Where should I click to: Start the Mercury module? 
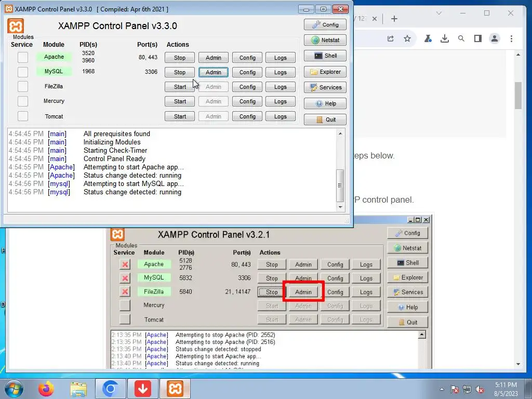click(x=180, y=101)
